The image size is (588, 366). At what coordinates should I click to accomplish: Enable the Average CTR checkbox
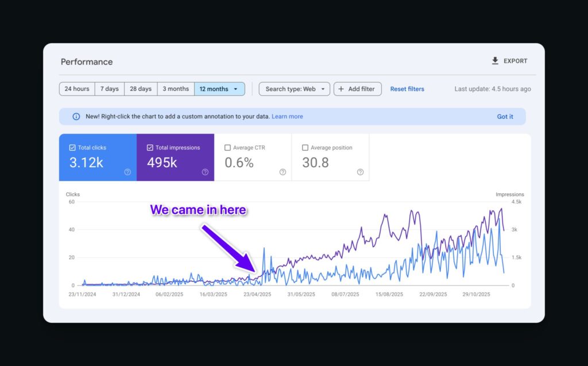(227, 148)
